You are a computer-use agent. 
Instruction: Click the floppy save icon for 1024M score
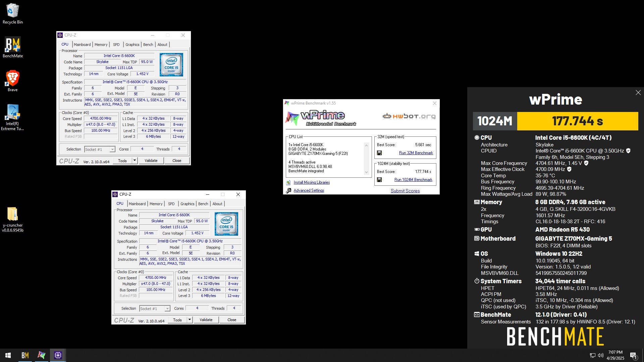click(x=379, y=180)
